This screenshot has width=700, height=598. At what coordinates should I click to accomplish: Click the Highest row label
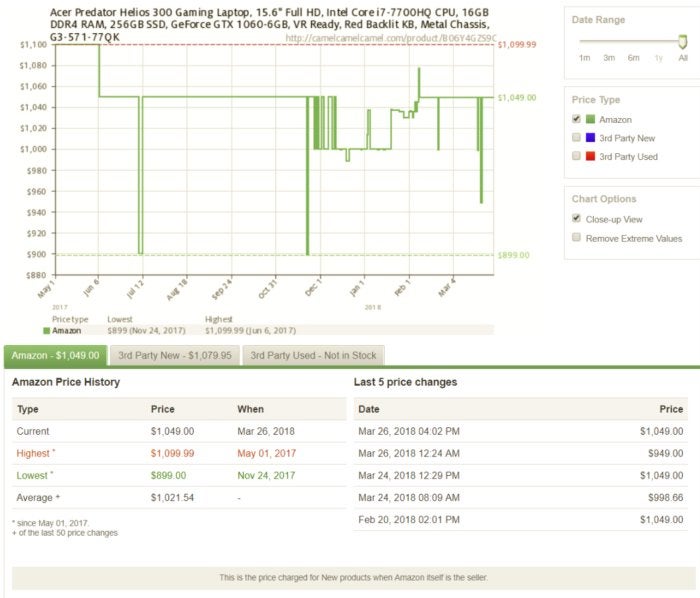36,453
